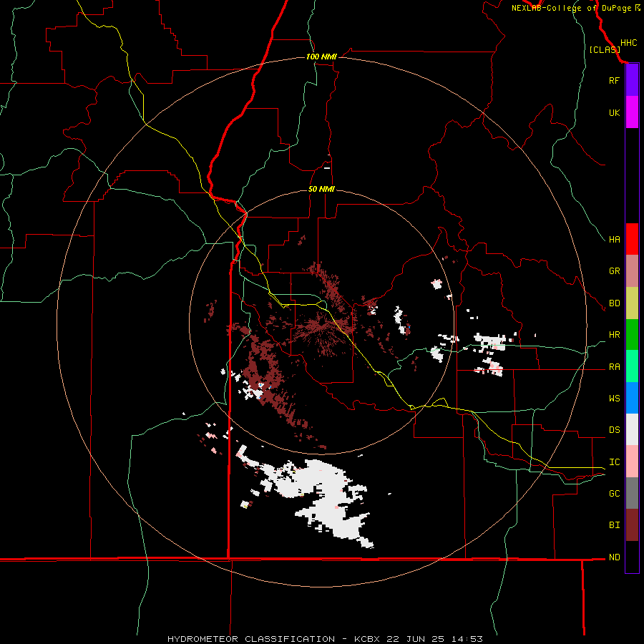Click the WS blue legend swatch

632,398
